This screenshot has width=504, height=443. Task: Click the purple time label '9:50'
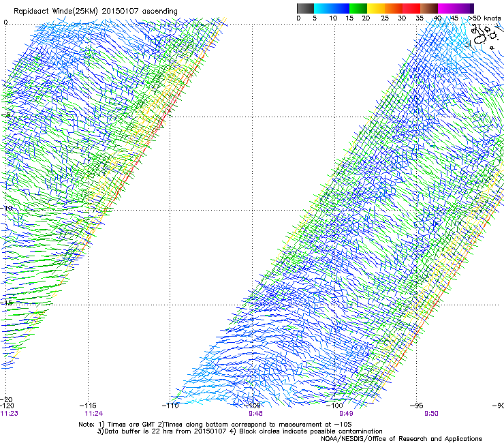(431, 414)
